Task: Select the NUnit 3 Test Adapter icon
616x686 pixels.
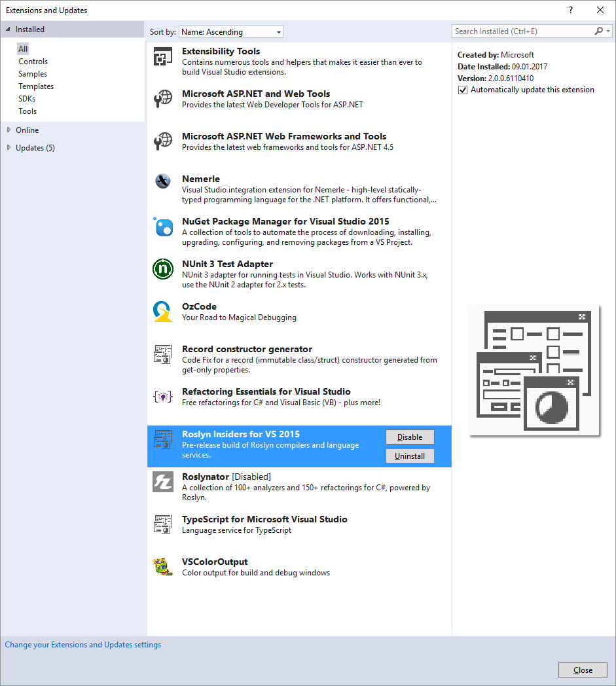Action: tap(162, 269)
